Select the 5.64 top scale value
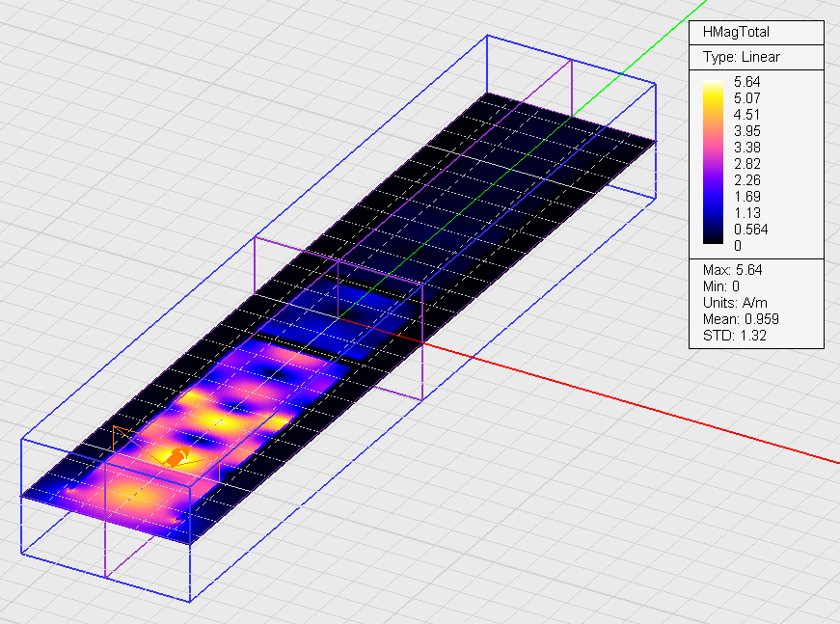Image resolution: width=840 pixels, height=624 pixels. click(747, 82)
